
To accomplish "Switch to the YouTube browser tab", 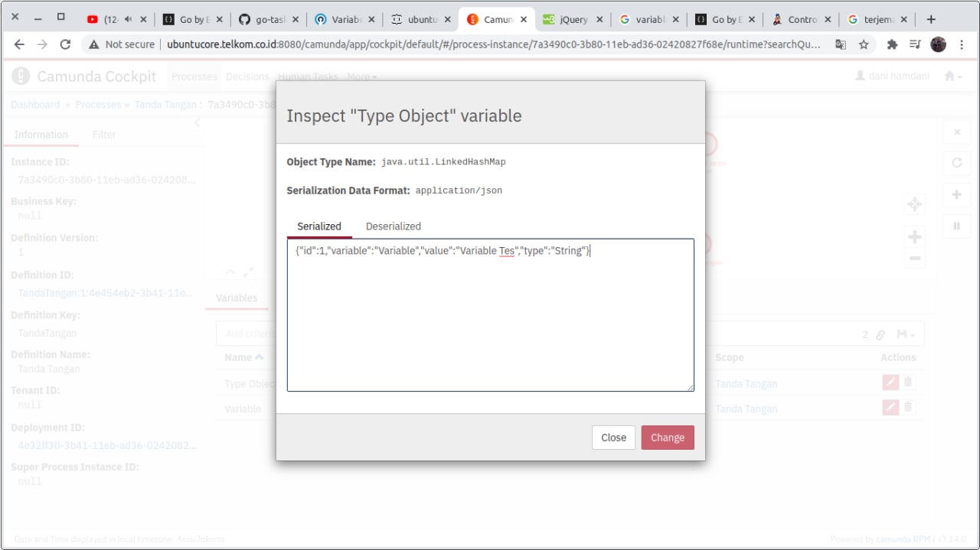I will (116, 19).
